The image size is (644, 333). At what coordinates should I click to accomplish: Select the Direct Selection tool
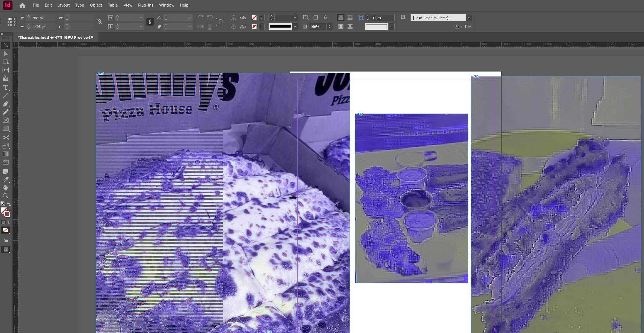5,54
